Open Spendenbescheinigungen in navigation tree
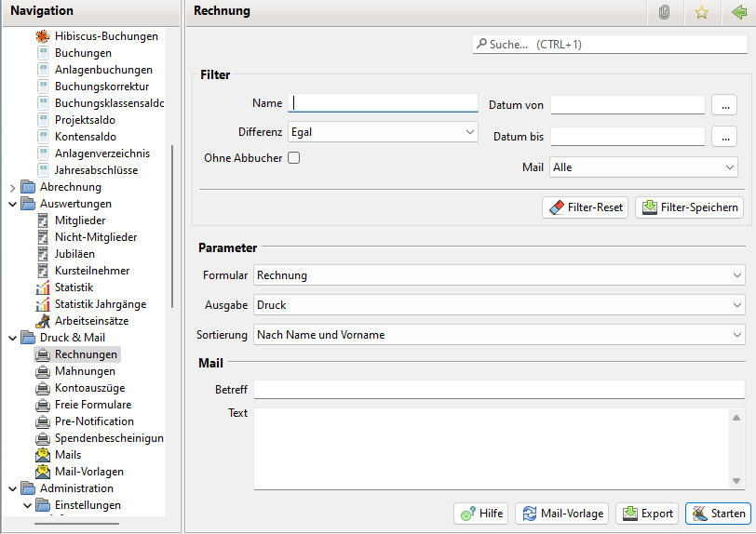 coord(109,438)
